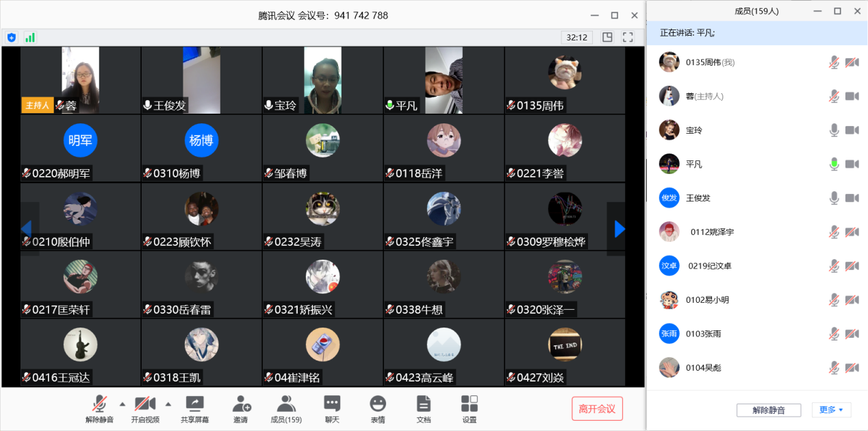Open the 表情 emoji reactions icon
This screenshot has height=431, width=868.
[378, 404]
